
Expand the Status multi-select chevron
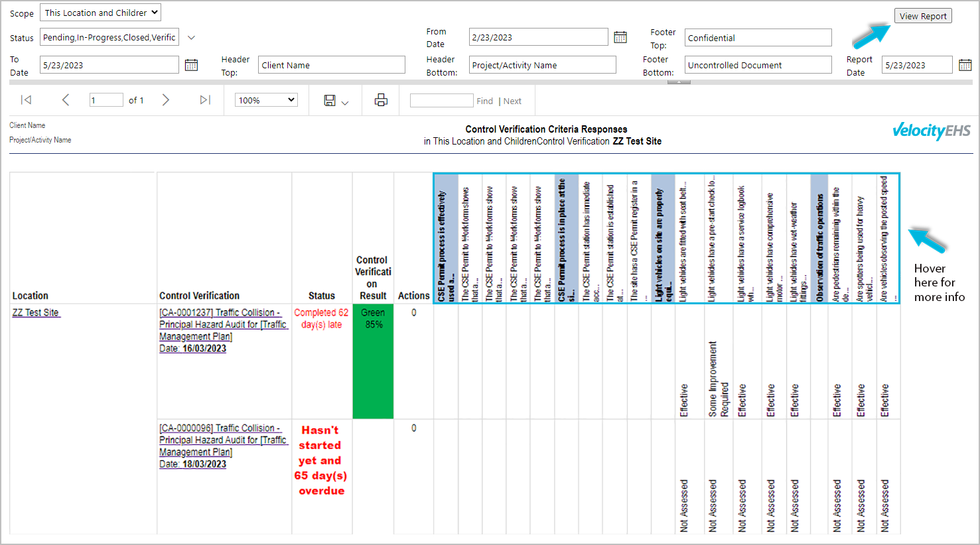coord(191,38)
